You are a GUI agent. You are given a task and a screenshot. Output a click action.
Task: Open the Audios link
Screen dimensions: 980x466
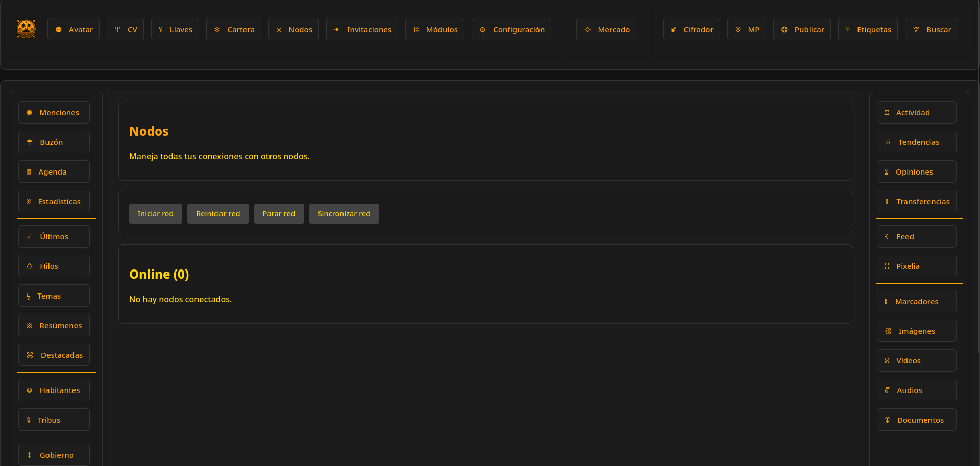click(x=916, y=390)
